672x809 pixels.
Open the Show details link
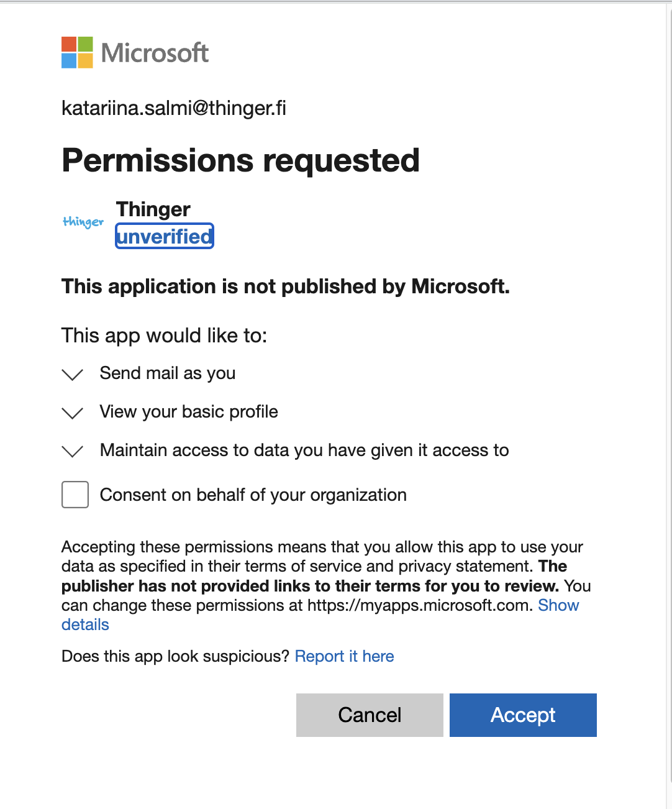(558, 605)
